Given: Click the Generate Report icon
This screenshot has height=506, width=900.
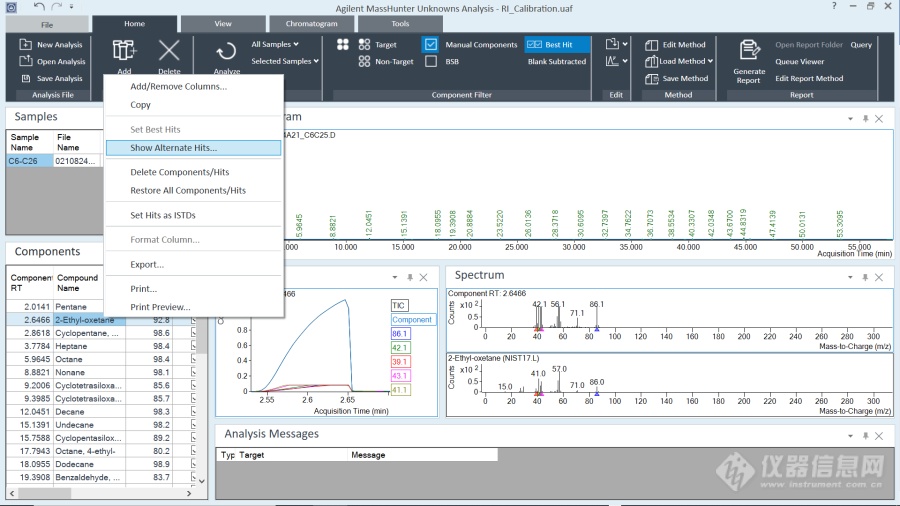Looking at the screenshot, I should point(749,50).
